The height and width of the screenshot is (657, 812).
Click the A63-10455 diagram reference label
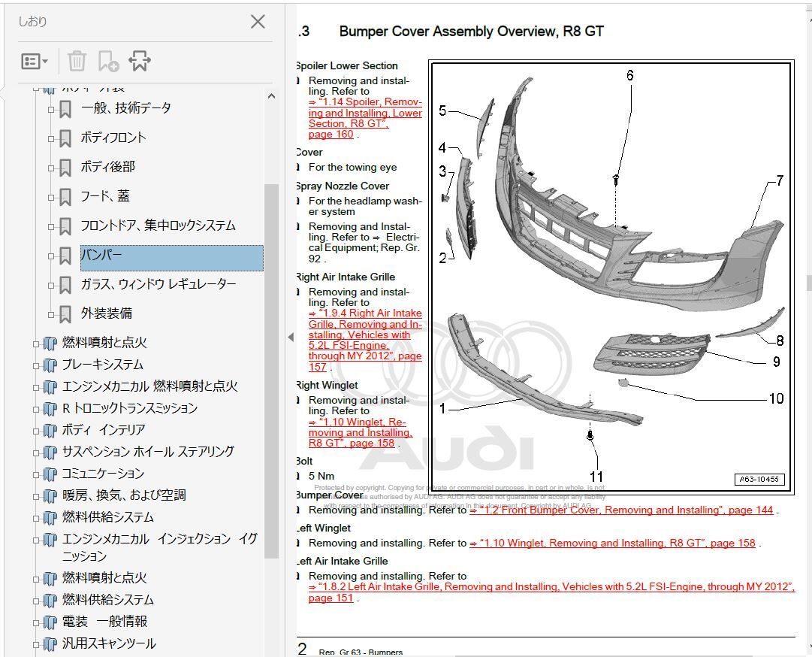(x=759, y=480)
